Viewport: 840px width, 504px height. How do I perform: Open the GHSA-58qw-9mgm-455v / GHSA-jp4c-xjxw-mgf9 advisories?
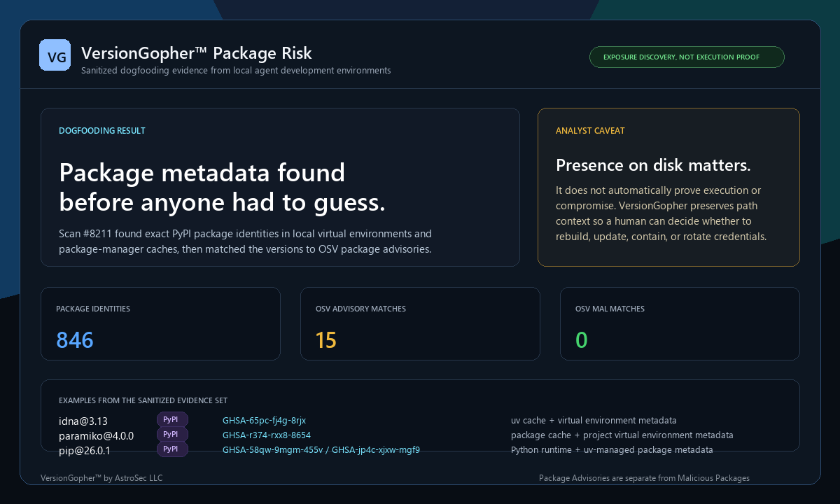[x=321, y=450]
